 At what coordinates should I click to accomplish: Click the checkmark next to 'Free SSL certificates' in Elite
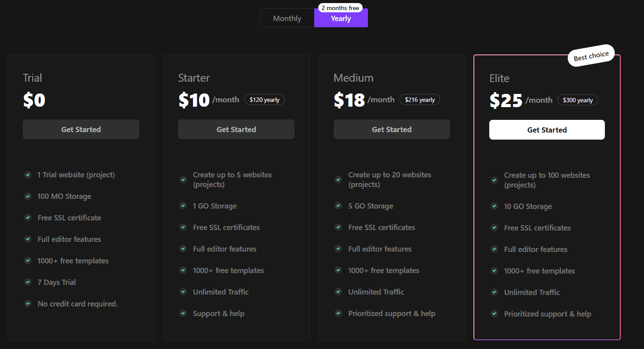[x=494, y=228]
